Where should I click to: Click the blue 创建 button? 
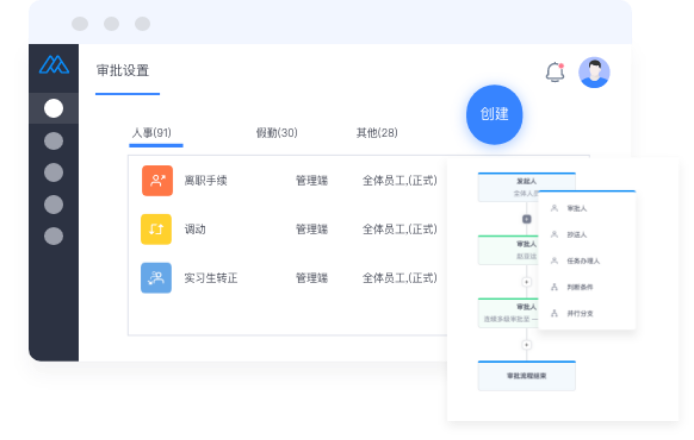494,114
